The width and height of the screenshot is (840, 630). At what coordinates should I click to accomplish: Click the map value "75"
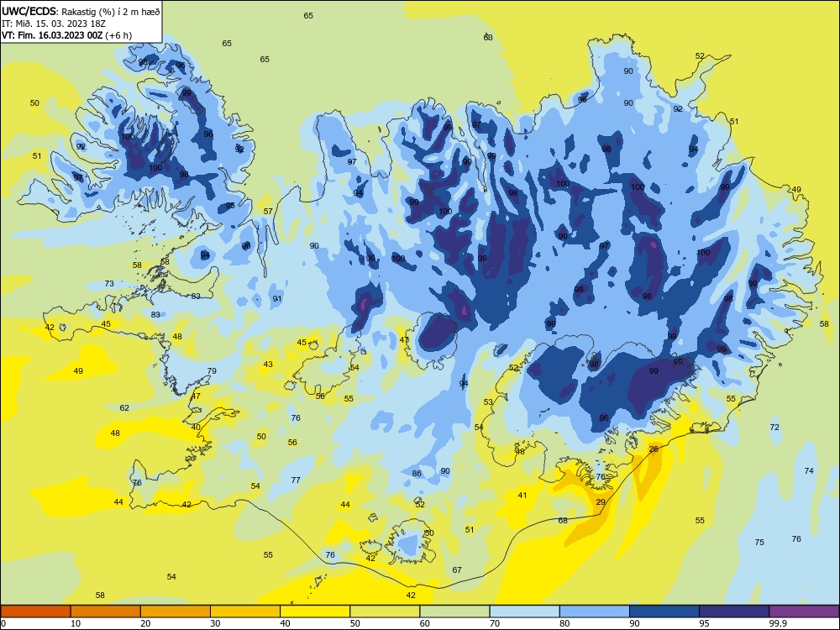(759, 542)
